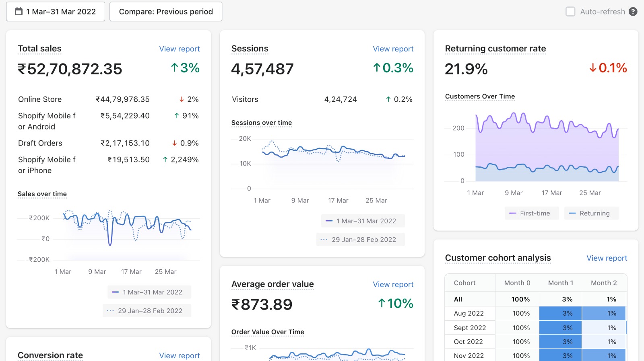The image size is (644, 361).
Task: Open View report for Total sales
Action: point(179,49)
